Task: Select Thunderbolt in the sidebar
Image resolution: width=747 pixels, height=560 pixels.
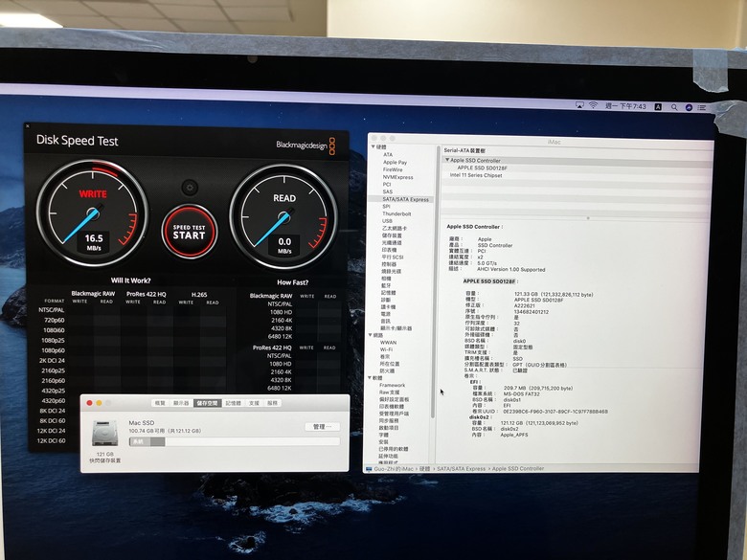Action: (x=396, y=213)
